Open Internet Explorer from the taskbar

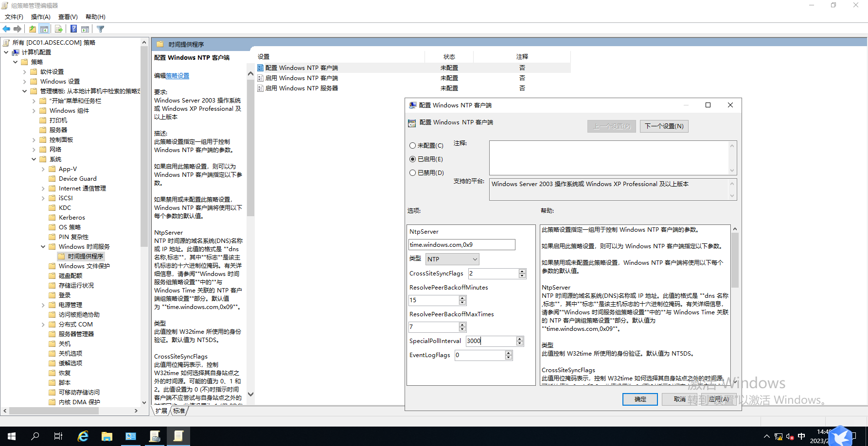[83, 436]
